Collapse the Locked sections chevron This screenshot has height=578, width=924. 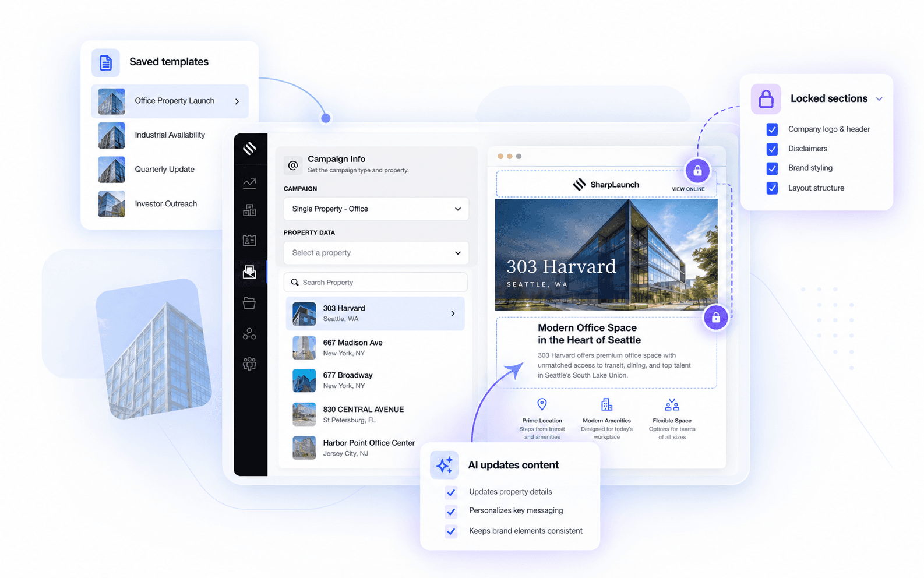(x=879, y=99)
